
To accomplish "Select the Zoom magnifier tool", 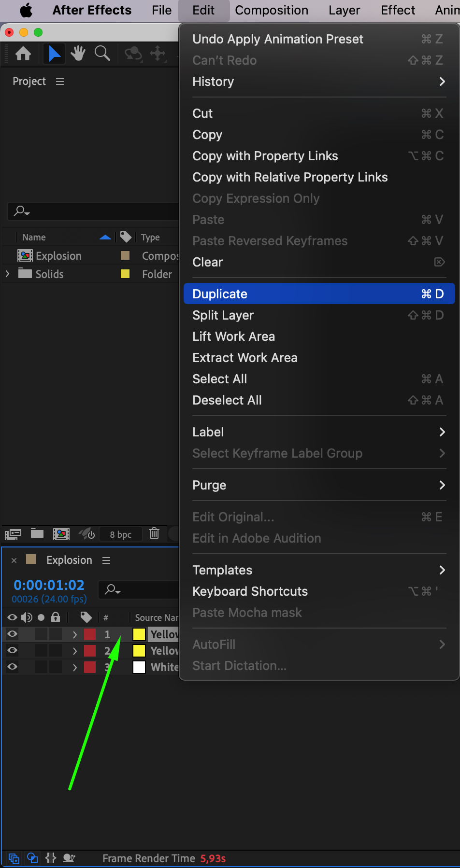I will (102, 54).
